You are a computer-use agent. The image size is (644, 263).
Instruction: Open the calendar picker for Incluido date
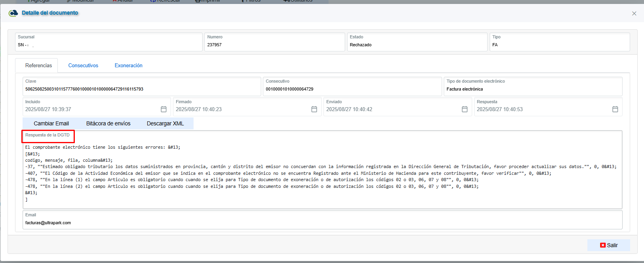tap(163, 109)
